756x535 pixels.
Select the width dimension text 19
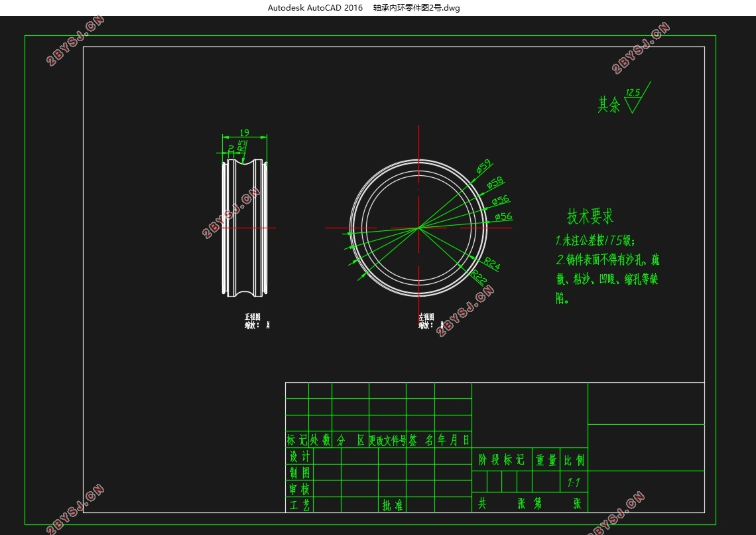(245, 132)
